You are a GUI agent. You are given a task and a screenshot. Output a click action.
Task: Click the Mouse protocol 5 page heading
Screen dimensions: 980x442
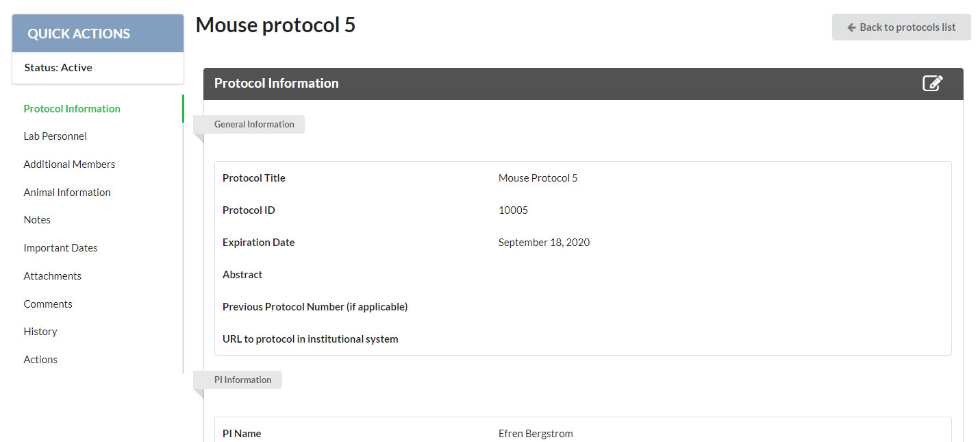275,25
